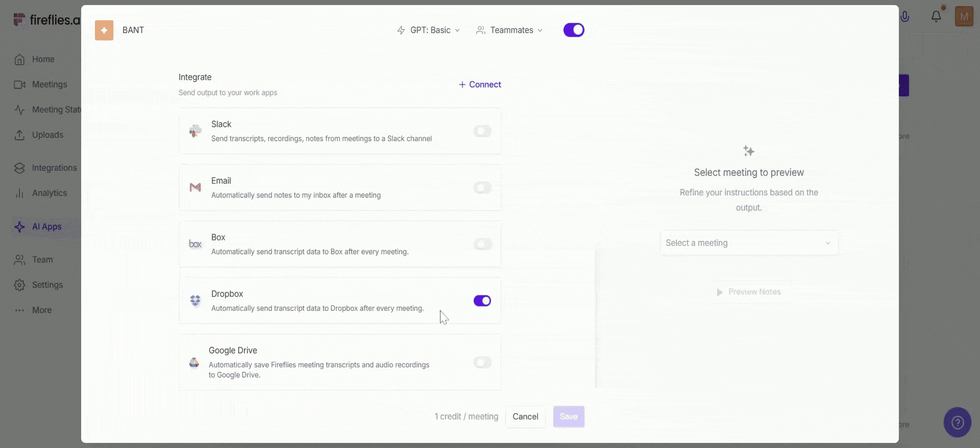Image resolution: width=980 pixels, height=448 pixels.
Task: Toggle the BANT app enabled switch
Action: click(x=574, y=30)
